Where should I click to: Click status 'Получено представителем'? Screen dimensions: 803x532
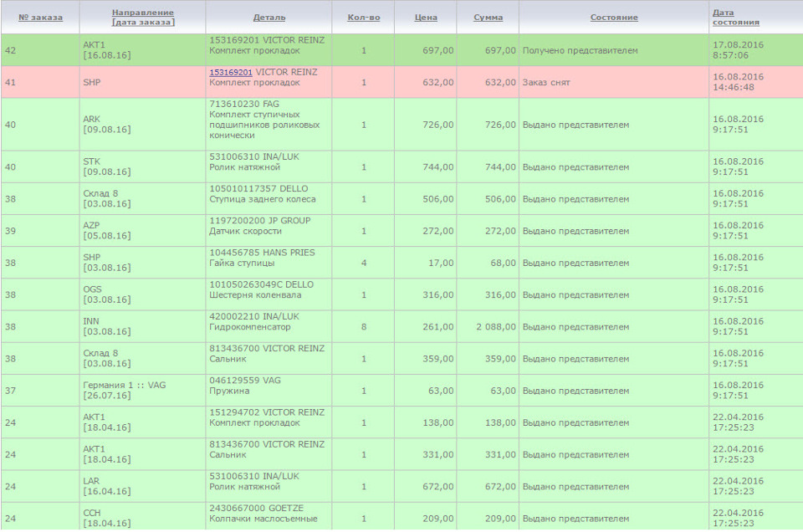tap(581, 50)
